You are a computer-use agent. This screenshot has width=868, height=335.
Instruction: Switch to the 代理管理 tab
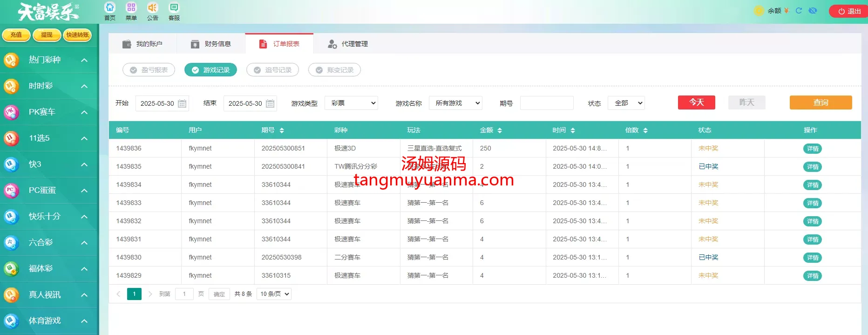(x=348, y=44)
